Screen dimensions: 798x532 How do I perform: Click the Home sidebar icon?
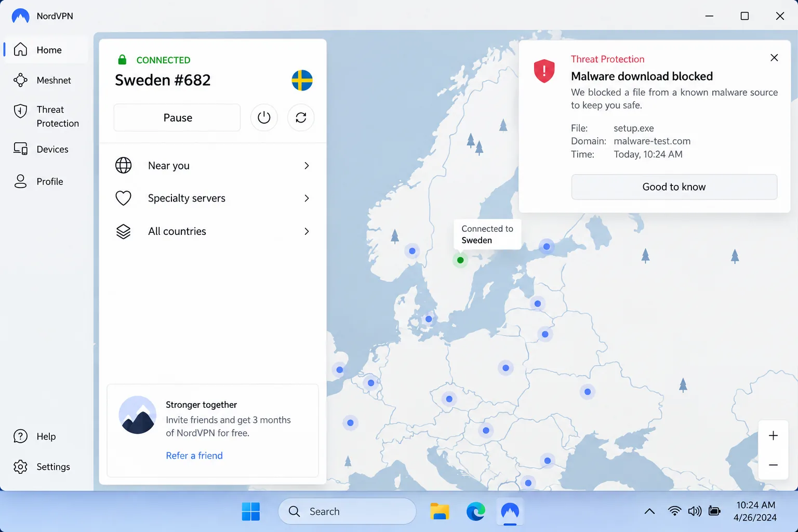(x=20, y=49)
